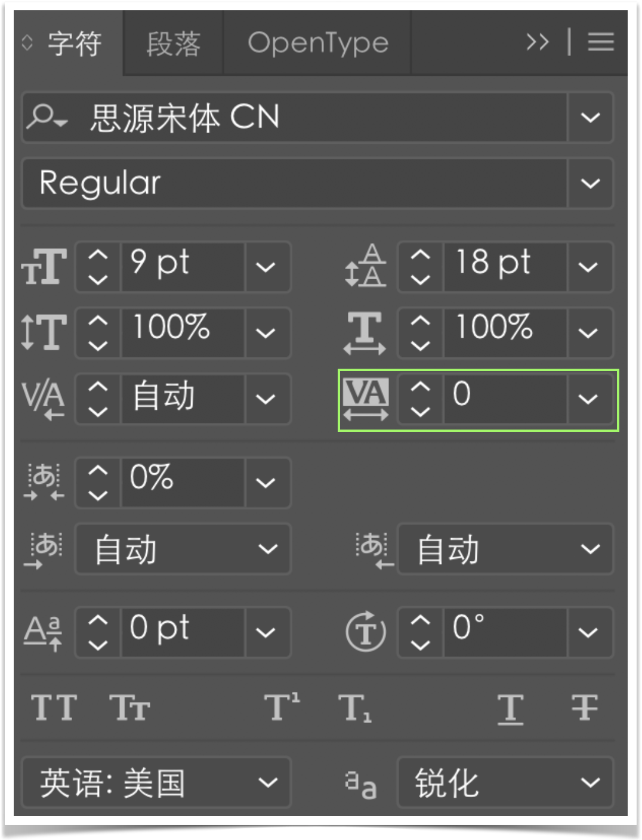Image resolution: width=642 pixels, height=840 pixels.
Task: Click the baseline shift icon
Action: [43, 632]
